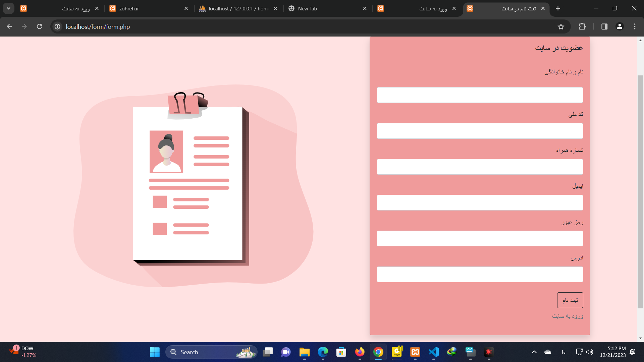Screen dimensions: 644x362
Task: Click the page vertical scrollbar
Action: tap(640, 191)
